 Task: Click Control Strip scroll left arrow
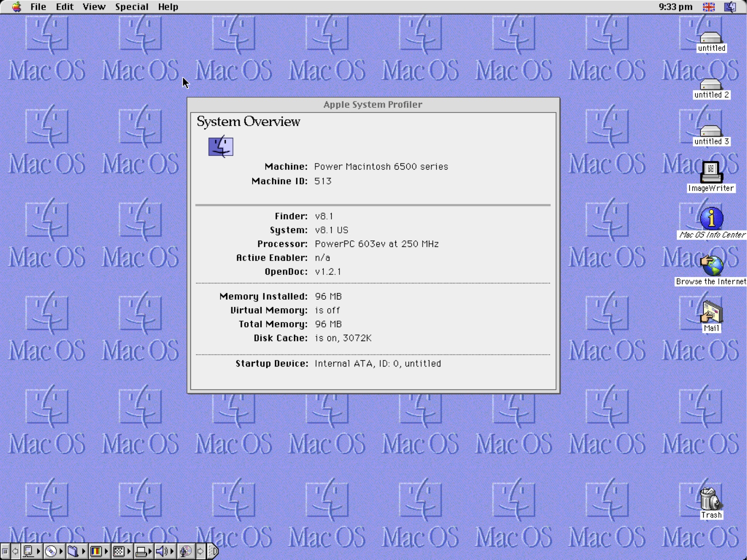tap(15, 551)
